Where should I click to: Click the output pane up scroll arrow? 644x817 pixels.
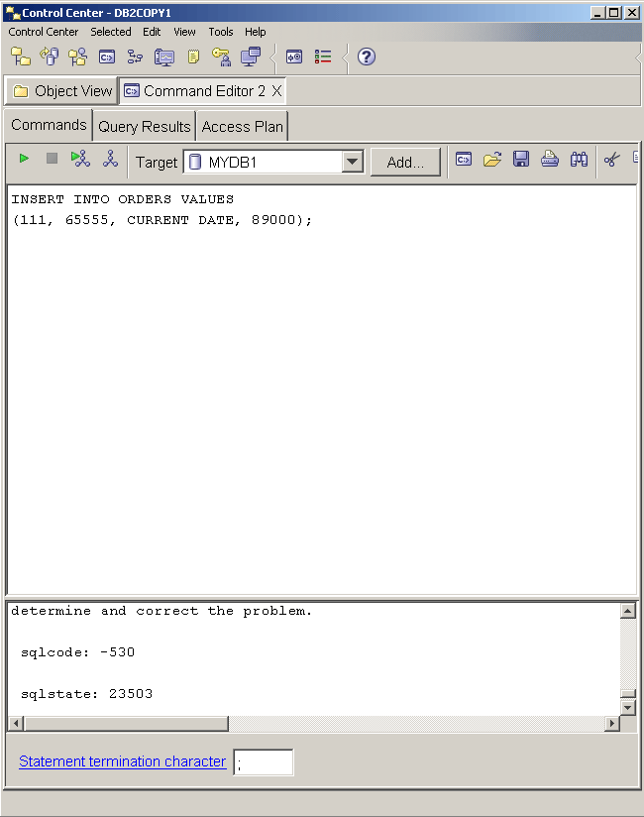pos(628,611)
